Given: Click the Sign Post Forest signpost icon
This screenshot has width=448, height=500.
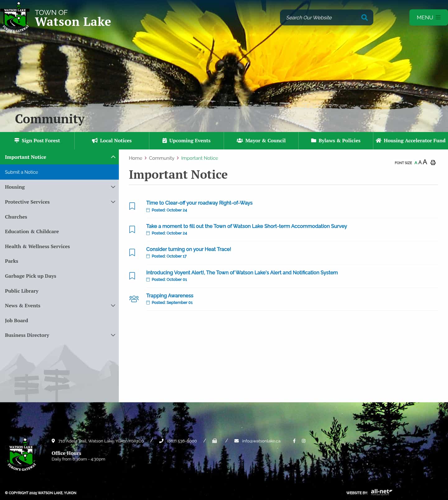Looking at the screenshot, I should [x=17, y=140].
